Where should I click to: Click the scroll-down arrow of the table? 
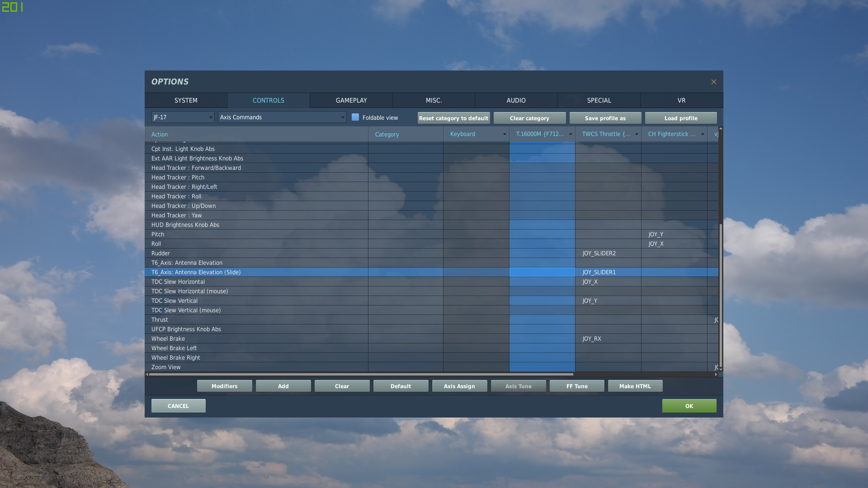coord(721,370)
